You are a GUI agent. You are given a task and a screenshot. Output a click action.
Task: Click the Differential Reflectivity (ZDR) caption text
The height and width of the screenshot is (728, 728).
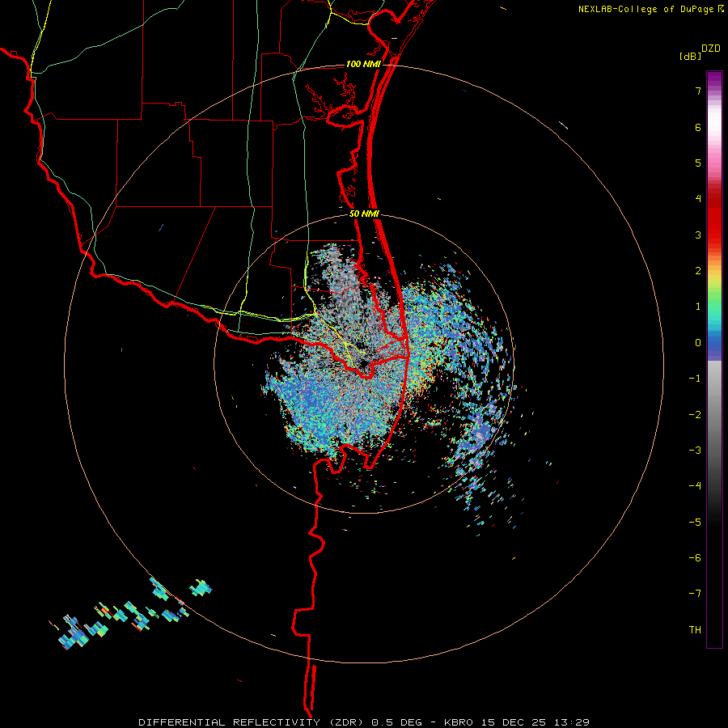click(253, 722)
